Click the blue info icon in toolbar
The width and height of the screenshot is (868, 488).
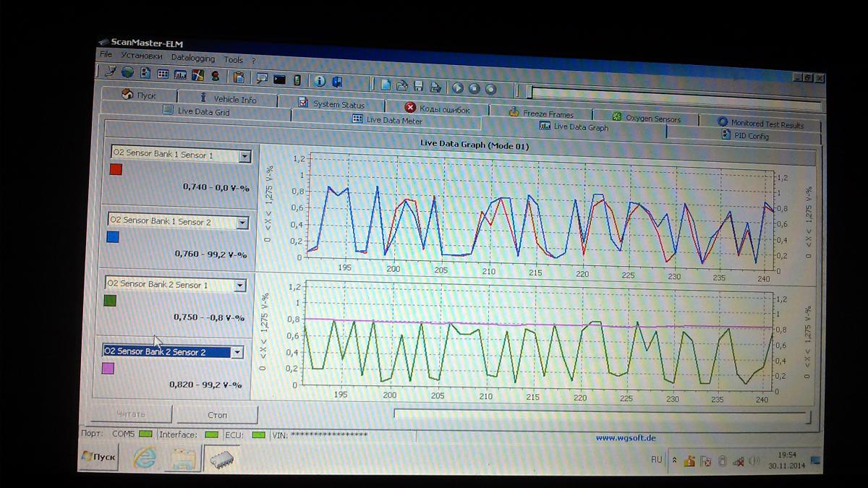pyautogui.click(x=320, y=81)
